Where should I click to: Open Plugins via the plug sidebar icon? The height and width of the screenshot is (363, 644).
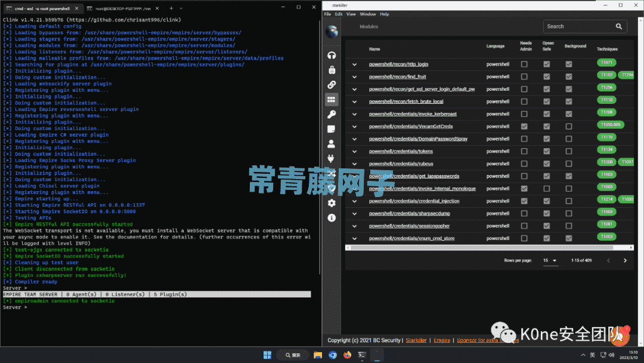[x=332, y=159]
